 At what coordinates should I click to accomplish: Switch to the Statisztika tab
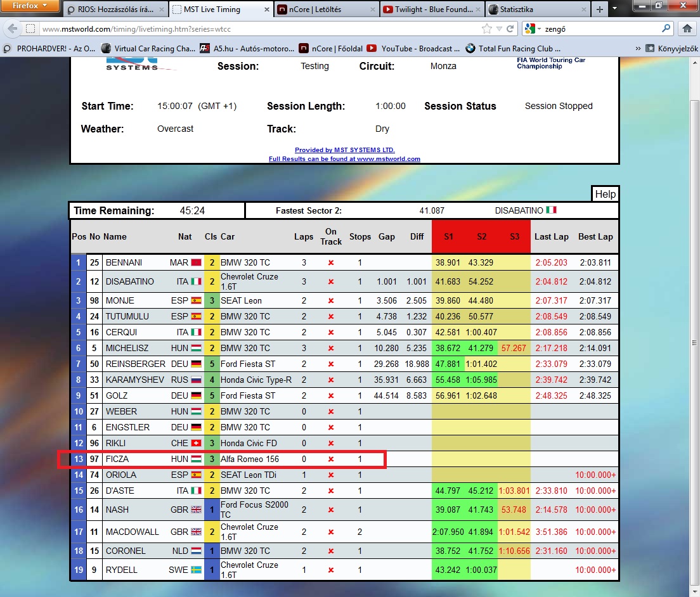pyautogui.click(x=538, y=10)
